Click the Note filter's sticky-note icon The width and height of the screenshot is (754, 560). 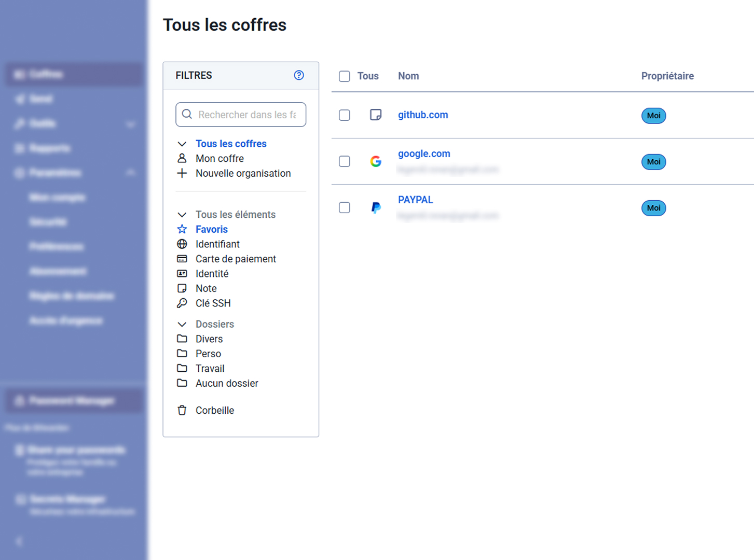click(x=182, y=288)
